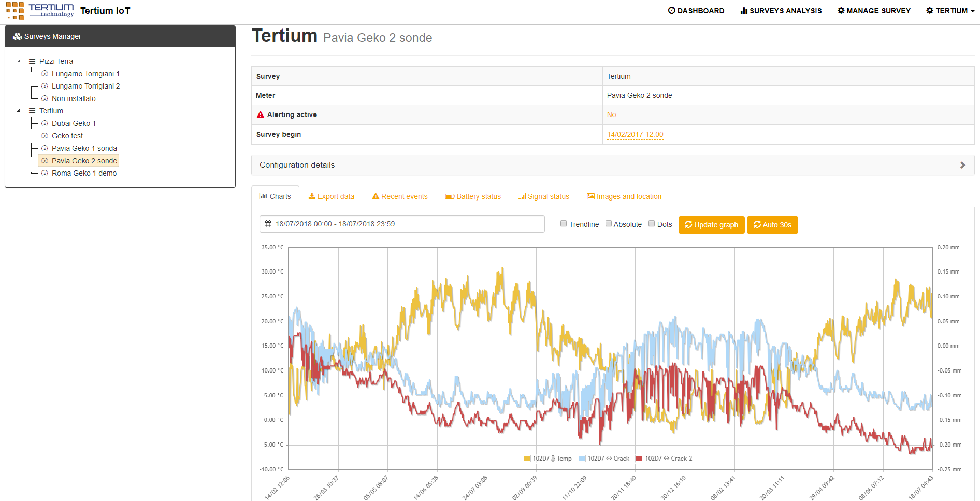Click the list icon beside Pizzi Terra
980x501 pixels.
[32, 61]
